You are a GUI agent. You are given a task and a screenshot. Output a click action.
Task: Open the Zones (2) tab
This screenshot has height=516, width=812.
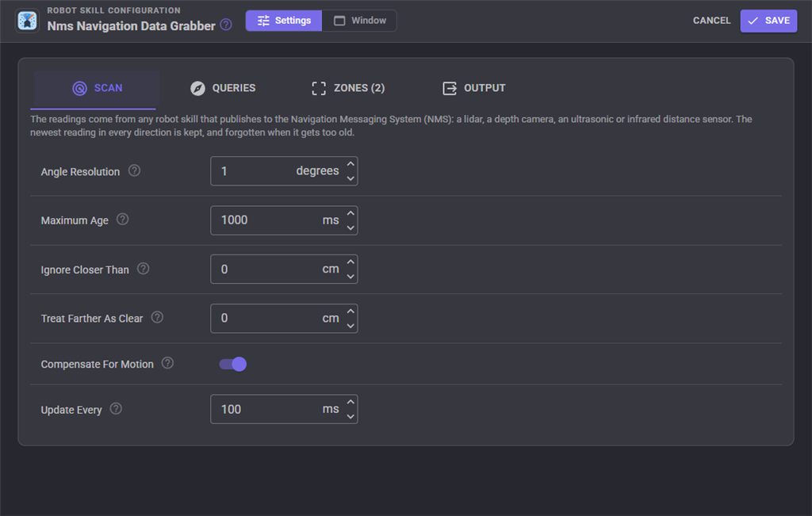[348, 89]
